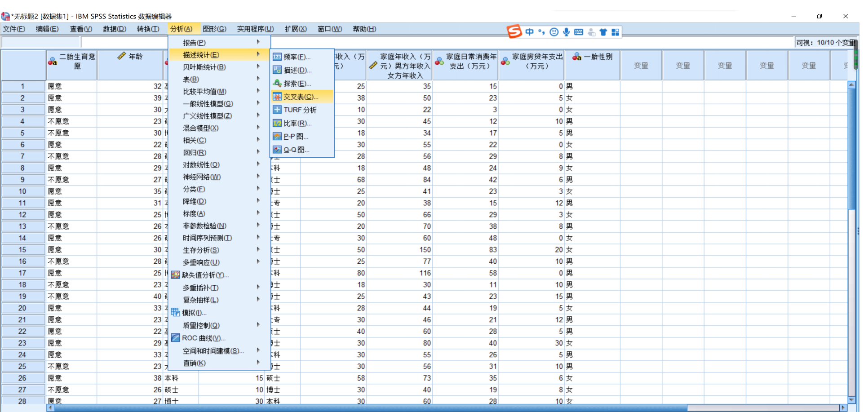This screenshot has height=412, width=868.
Task: Click the cell editor input field
Action: coord(437,42)
